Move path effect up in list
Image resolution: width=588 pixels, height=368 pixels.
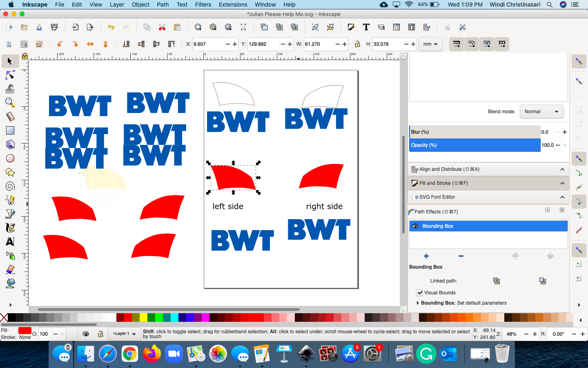tap(515, 256)
